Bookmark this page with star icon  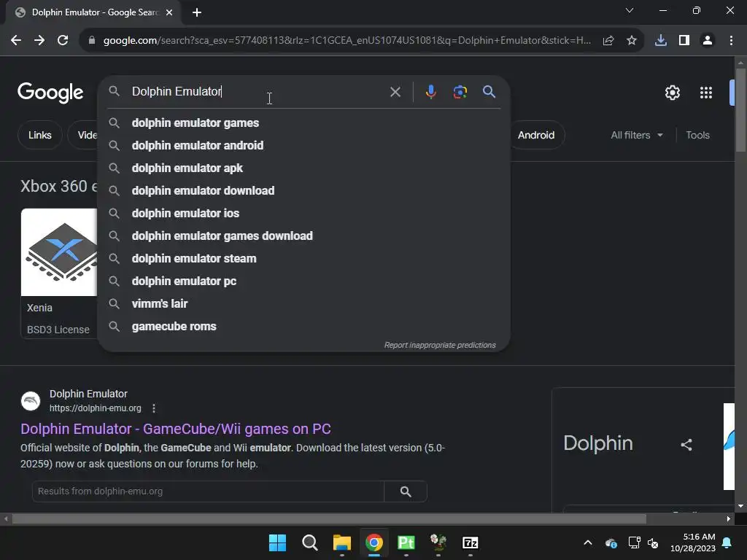pos(632,41)
